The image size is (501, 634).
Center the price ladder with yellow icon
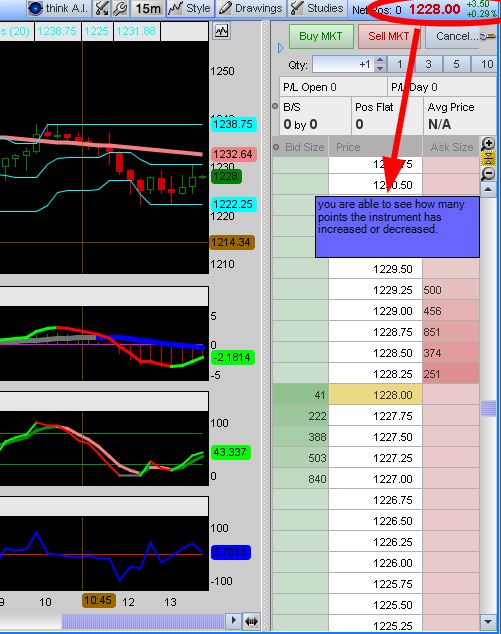point(488,158)
